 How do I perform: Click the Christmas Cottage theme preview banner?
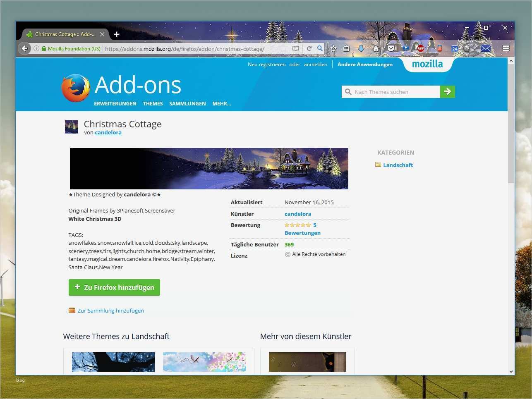(x=209, y=169)
